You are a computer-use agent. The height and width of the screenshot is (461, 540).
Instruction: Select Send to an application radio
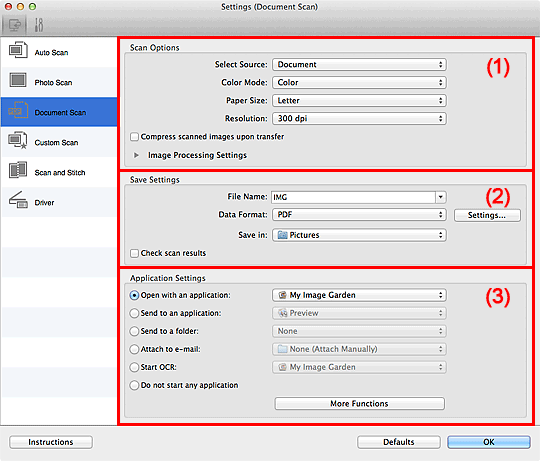[x=134, y=313]
